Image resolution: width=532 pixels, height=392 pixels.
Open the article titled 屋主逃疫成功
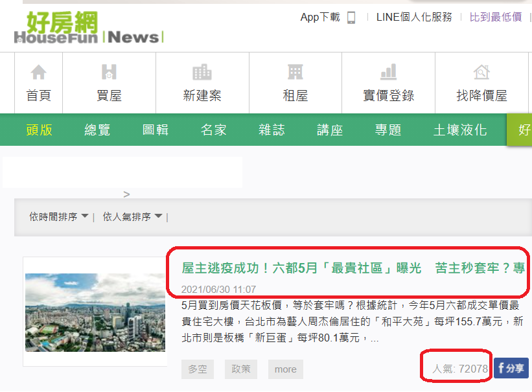(353, 268)
